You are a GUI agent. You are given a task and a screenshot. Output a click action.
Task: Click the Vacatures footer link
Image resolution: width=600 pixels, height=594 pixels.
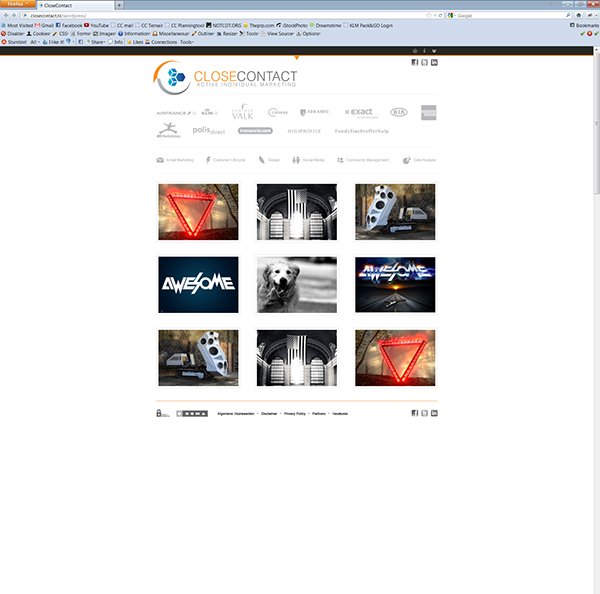pos(340,414)
